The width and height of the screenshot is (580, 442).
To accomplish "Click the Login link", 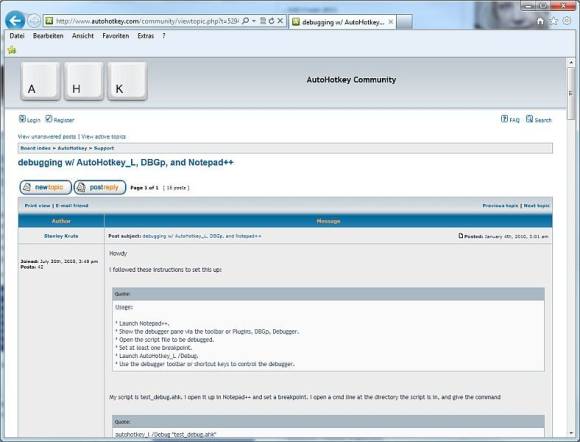I will 30,119.
